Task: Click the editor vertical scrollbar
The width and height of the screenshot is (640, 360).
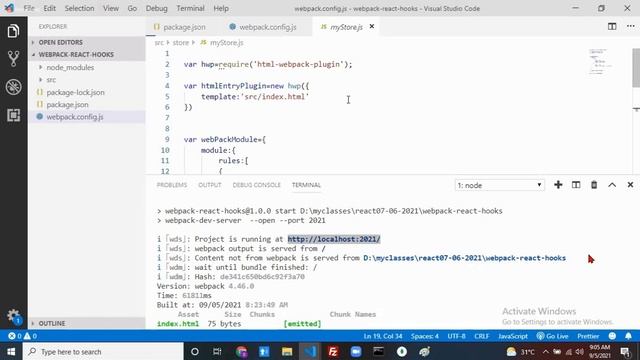Action: coord(636,68)
